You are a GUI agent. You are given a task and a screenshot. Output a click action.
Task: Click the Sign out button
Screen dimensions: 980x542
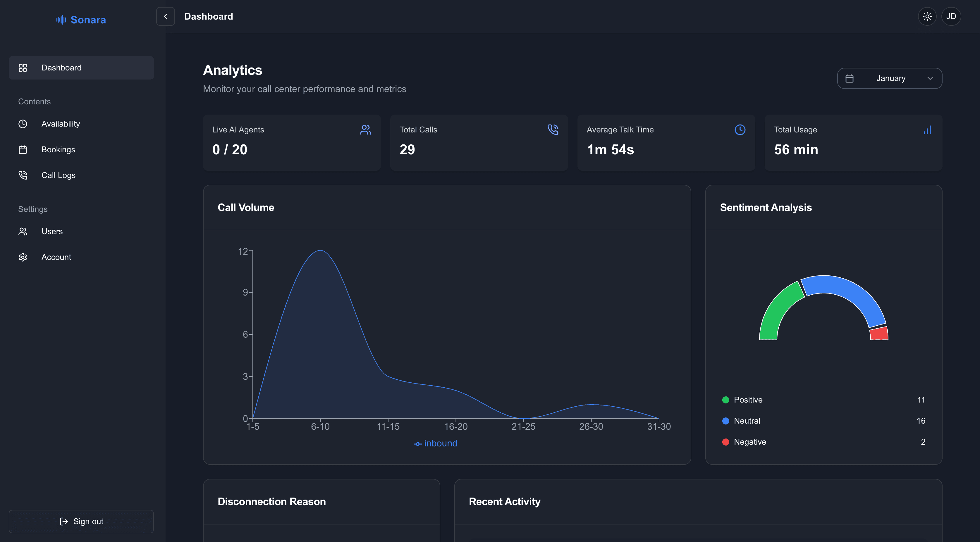(x=81, y=522)
